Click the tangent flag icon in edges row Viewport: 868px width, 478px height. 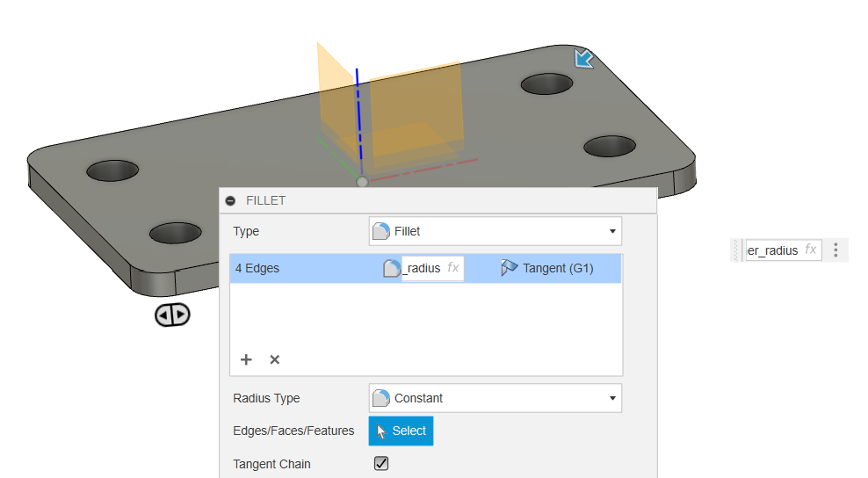[x=509, y=267]
